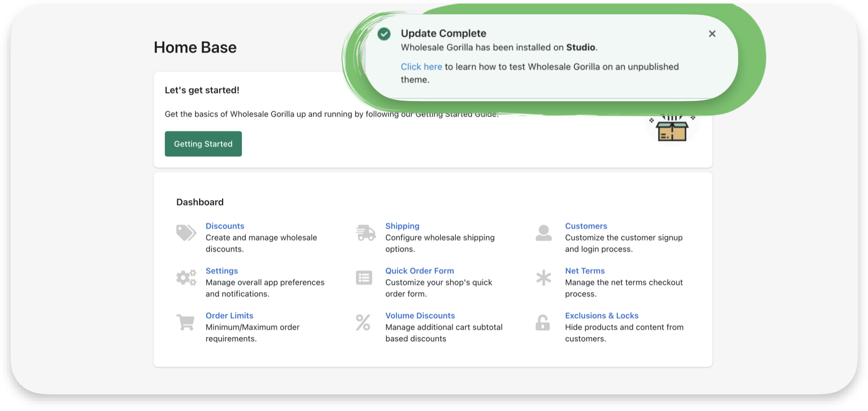Open the Volume Discounts link
Image resolution: width=868 pixels, height=411 pixels.
point(420,316)
